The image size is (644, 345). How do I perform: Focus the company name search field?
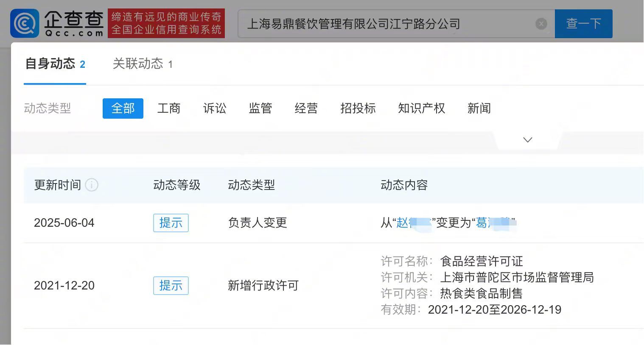click(396, 24)
